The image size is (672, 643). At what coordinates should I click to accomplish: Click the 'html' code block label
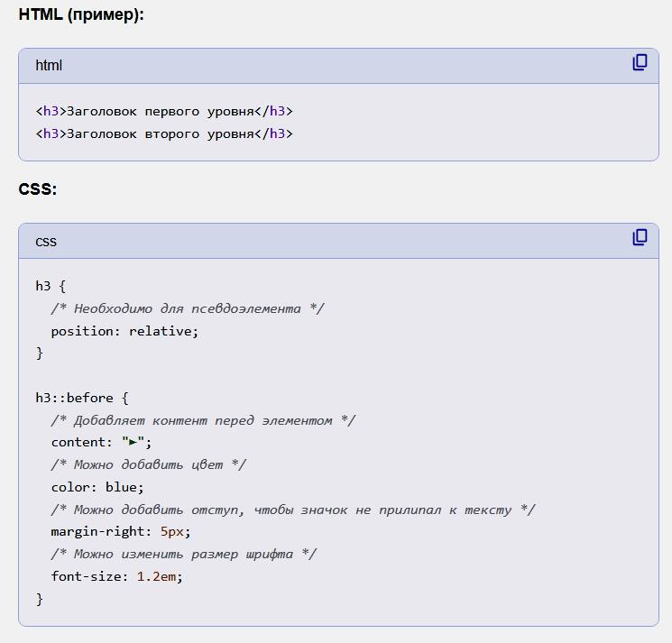pyautogui.click(x=49, y=66)
